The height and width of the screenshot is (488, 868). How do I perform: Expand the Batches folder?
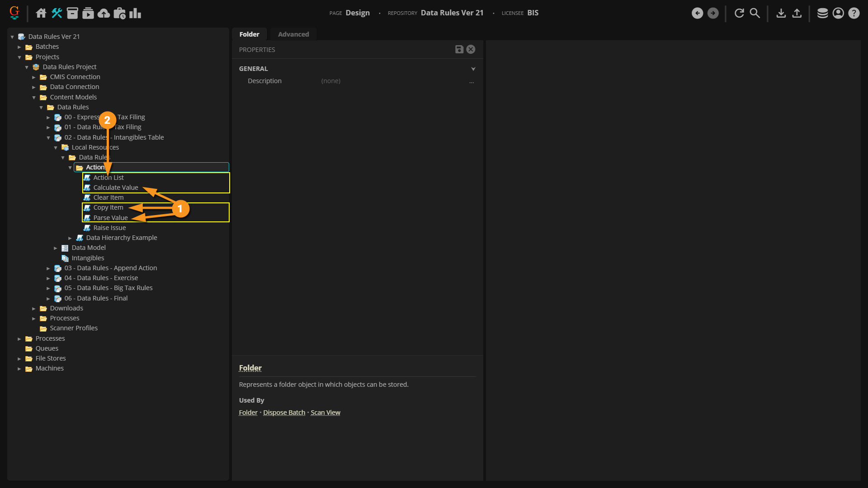(x=19, y=47)
